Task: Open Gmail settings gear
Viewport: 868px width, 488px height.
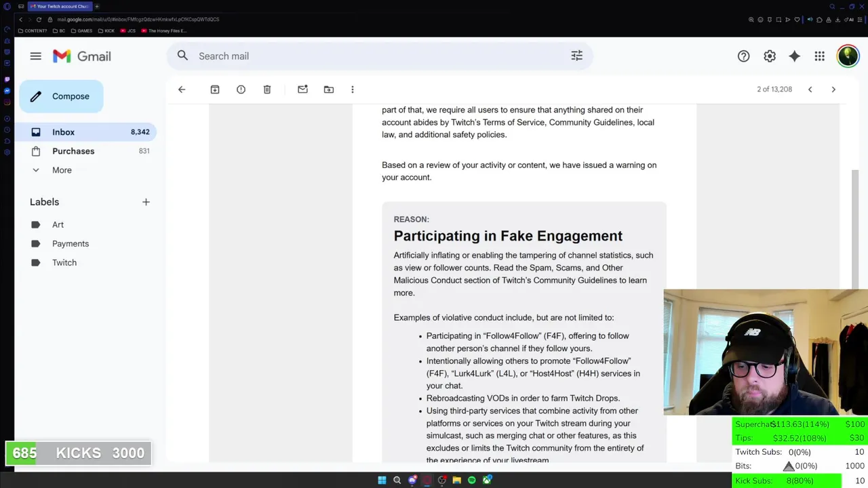Action: click(769, 56)
